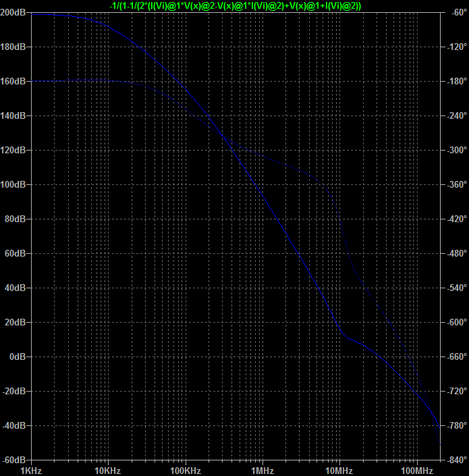Screen dimensions: 469x476
Task: Click the 180dB magnitude axis label
Action: click(x=13, y=47)
